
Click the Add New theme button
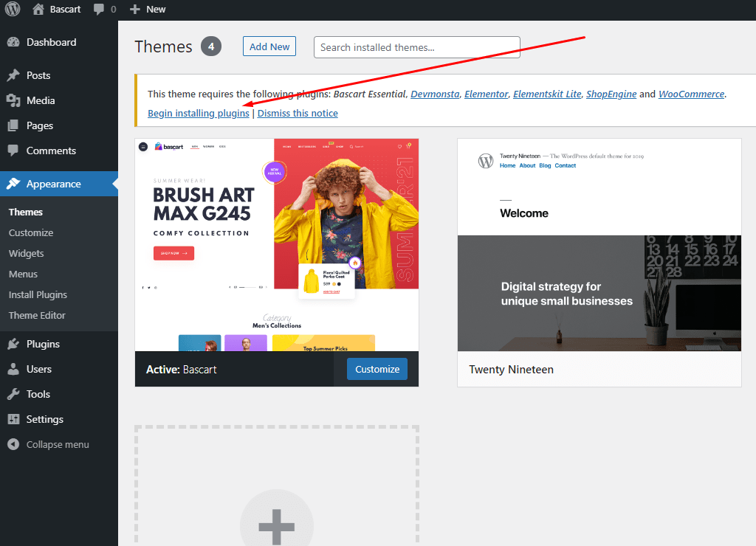pos(269,46)
